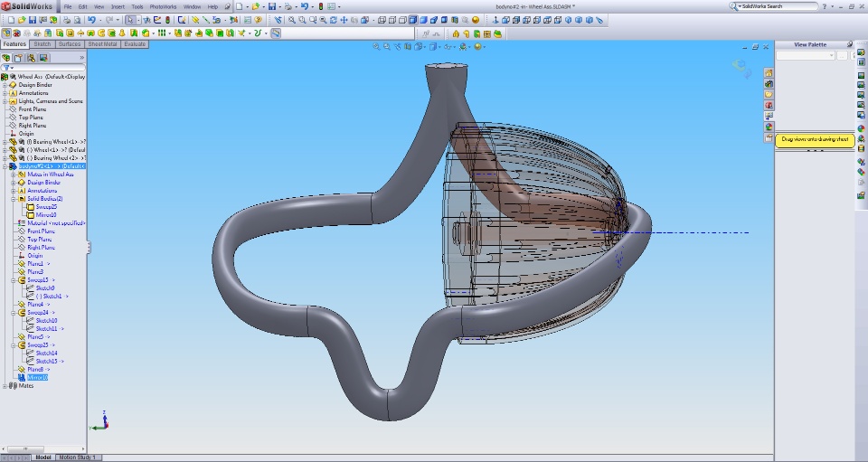This screenshot has height=462, width=868.
Task: Click the Help question mark in standard toolbar
Action: [x=258, y=20]
